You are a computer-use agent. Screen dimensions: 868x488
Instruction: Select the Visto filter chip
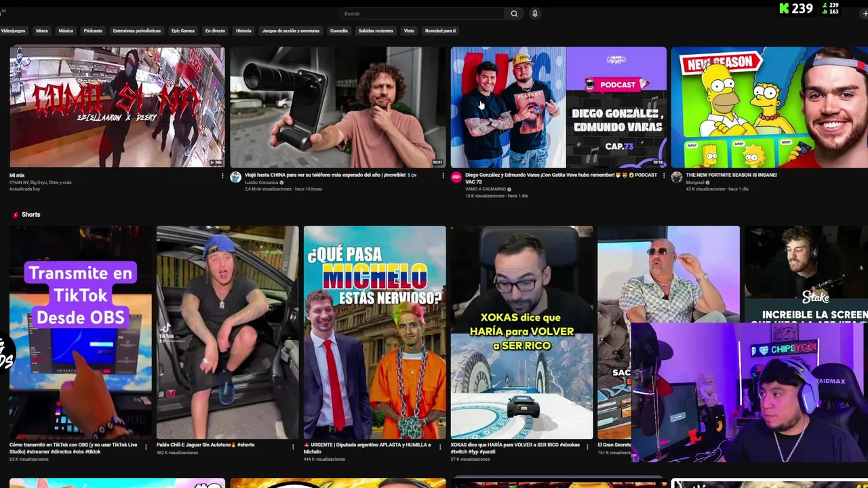click(x=409, y=30)
